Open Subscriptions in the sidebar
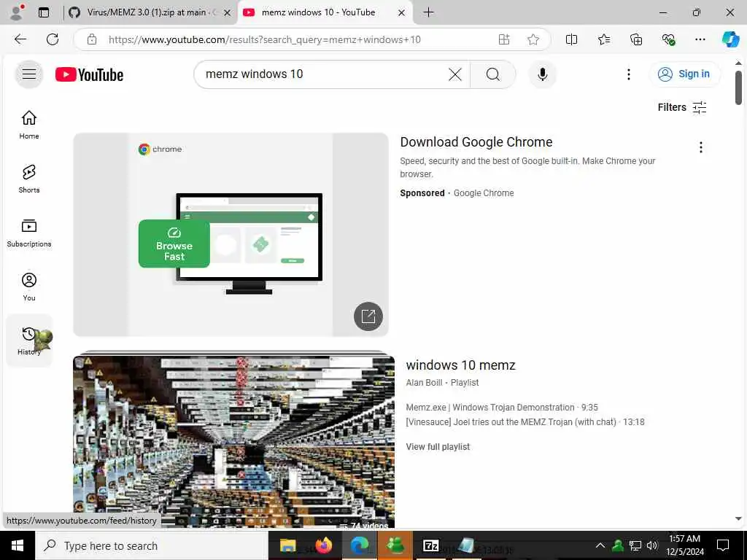Viewport: 747px width, 560px height. tap(29, 233)
